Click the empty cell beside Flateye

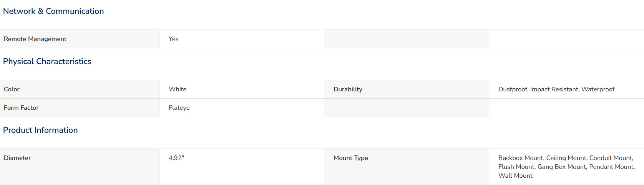[407, 108]
